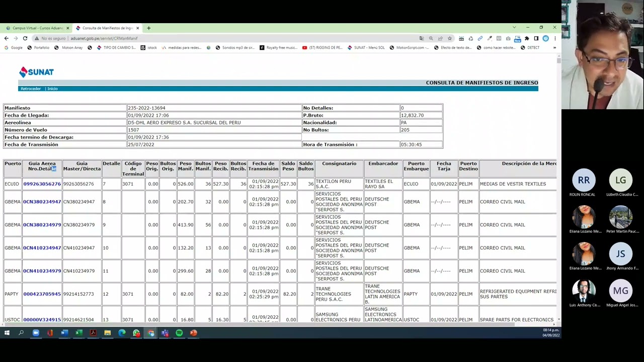Open a new browser tab

tap(148, 28)
